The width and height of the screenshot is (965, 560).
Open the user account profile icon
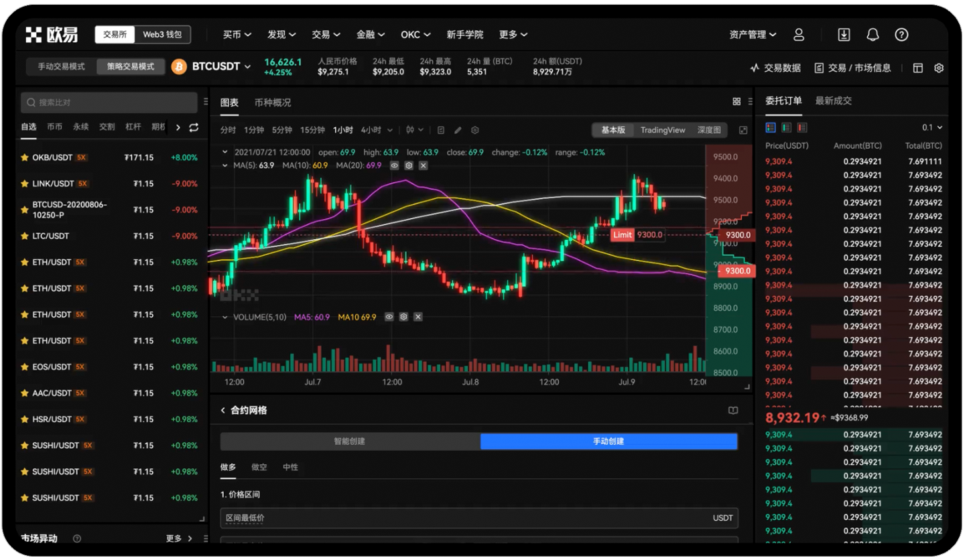click(x=799, y=35)
